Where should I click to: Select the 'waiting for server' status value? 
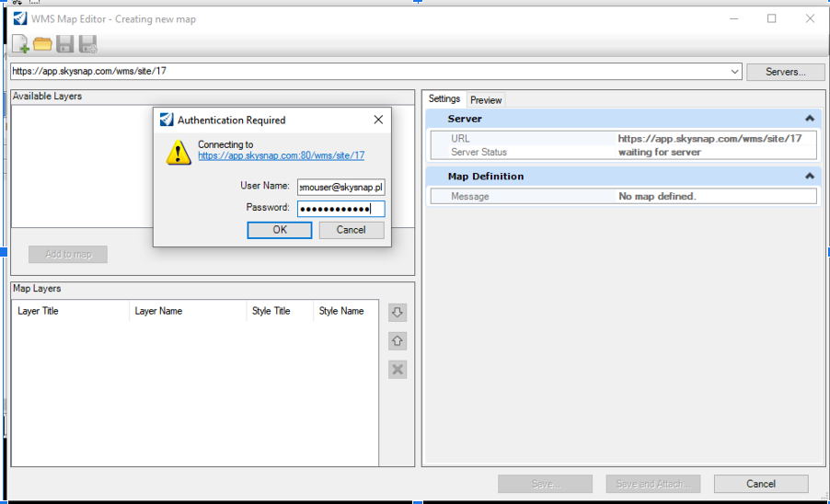[660, 153]
